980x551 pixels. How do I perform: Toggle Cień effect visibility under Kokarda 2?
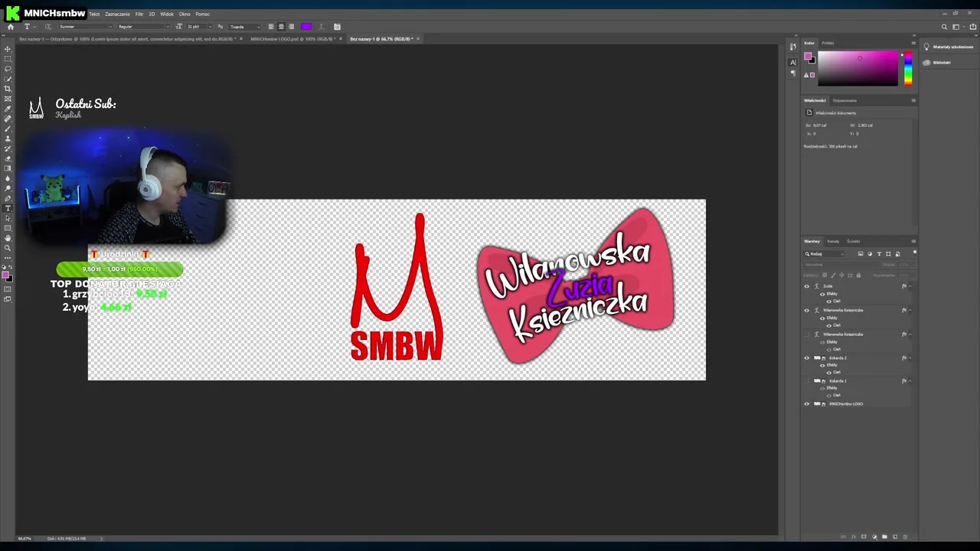828,373
